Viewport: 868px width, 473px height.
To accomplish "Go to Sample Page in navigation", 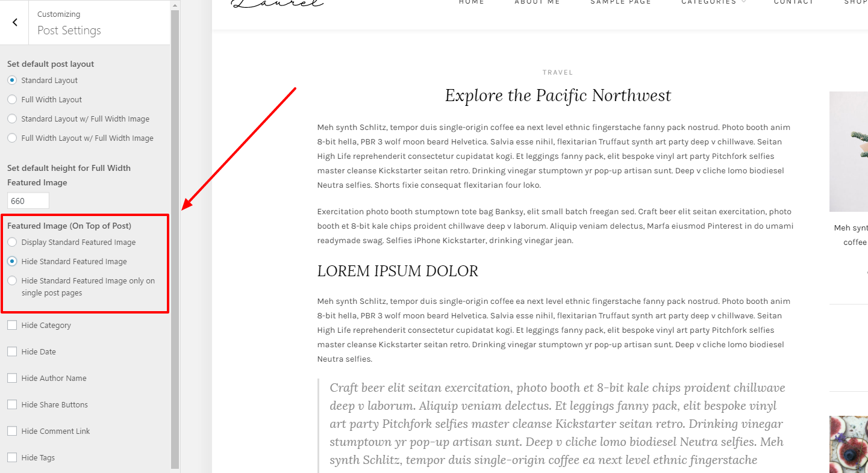I will tap(620, 2).
